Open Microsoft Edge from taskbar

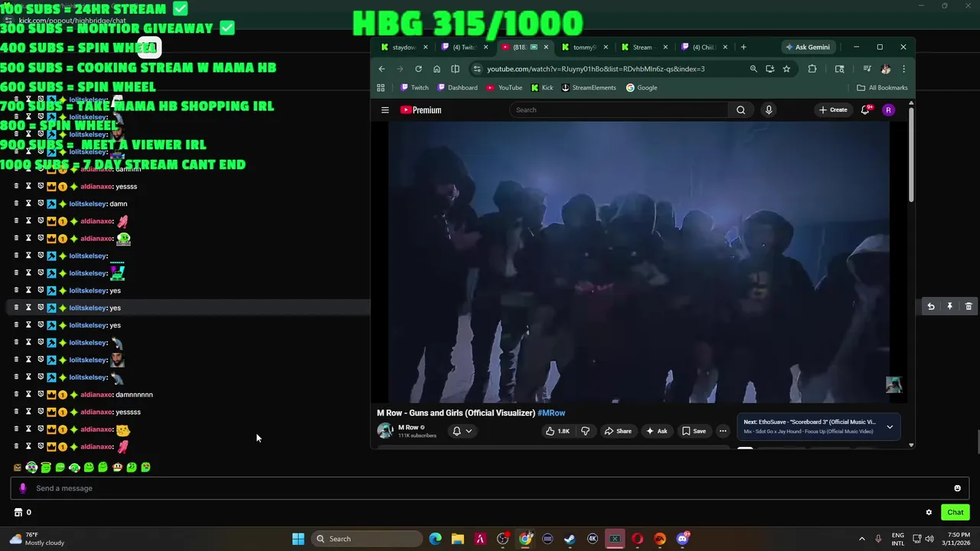click(x=435, y=539)
